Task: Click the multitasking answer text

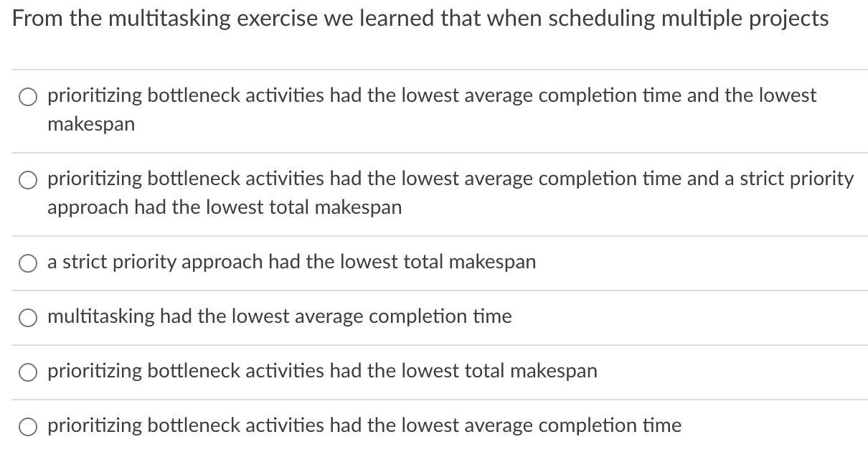Action: (279, 317)
